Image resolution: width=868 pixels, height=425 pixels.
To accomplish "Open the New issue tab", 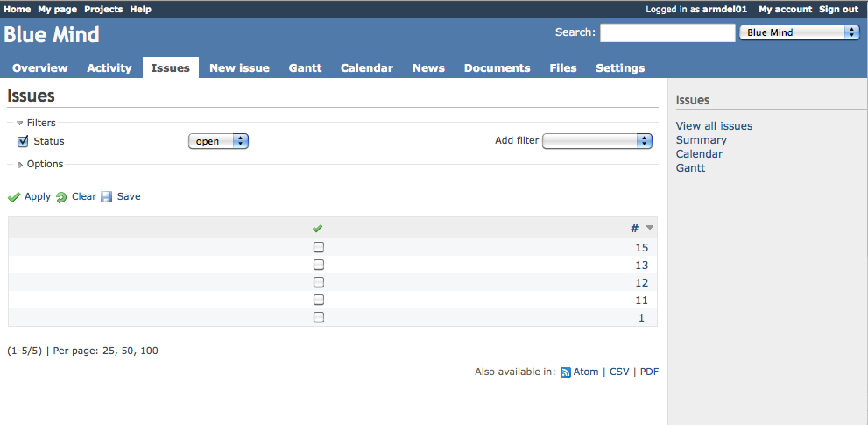I will (239, 67).
